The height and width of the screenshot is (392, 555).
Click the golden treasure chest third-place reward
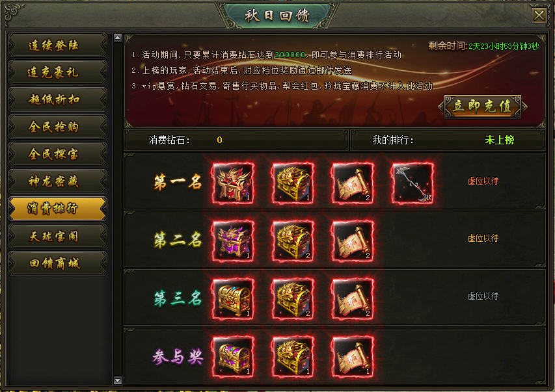233,299
